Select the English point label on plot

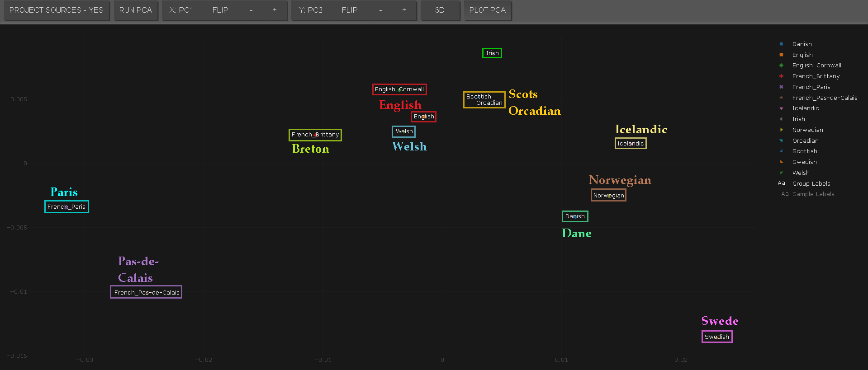click(424, 117)
